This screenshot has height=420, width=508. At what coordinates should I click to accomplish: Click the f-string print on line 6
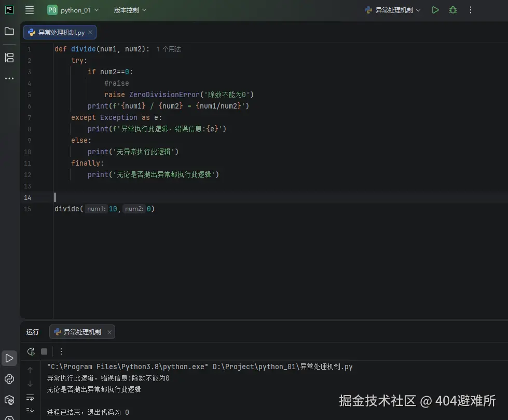pyautogui.click(x=168, y=106)
